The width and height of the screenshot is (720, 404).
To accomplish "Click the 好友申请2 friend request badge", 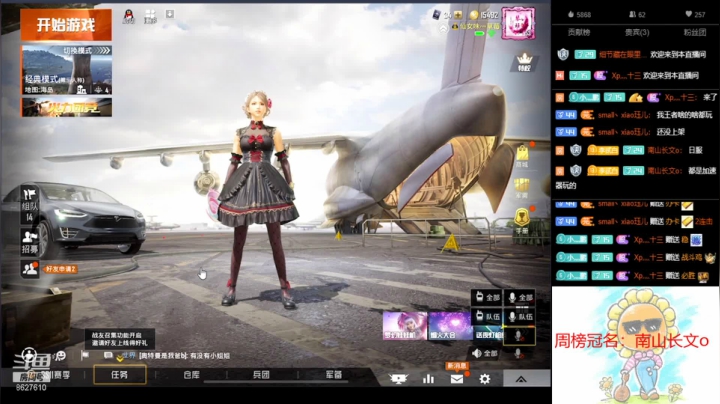I will pos(60,269).
